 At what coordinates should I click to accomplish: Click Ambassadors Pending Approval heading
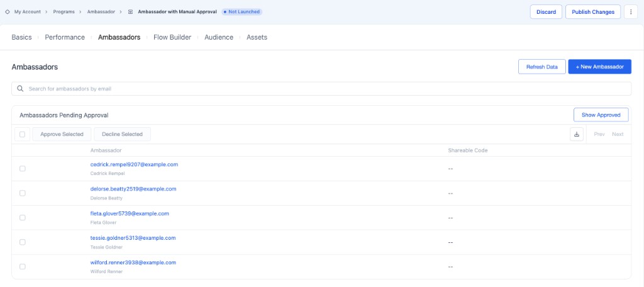(64, 115)
